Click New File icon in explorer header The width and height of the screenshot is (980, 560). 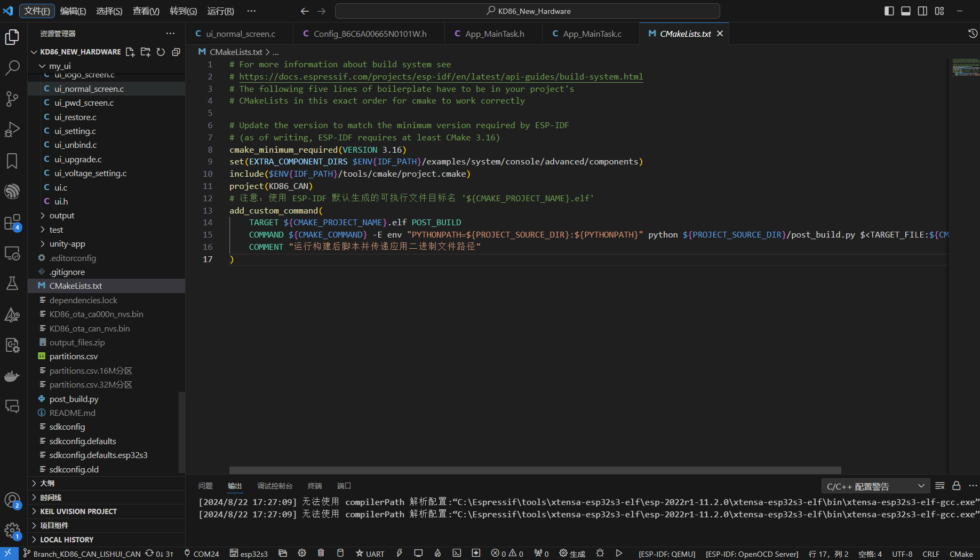130,52
